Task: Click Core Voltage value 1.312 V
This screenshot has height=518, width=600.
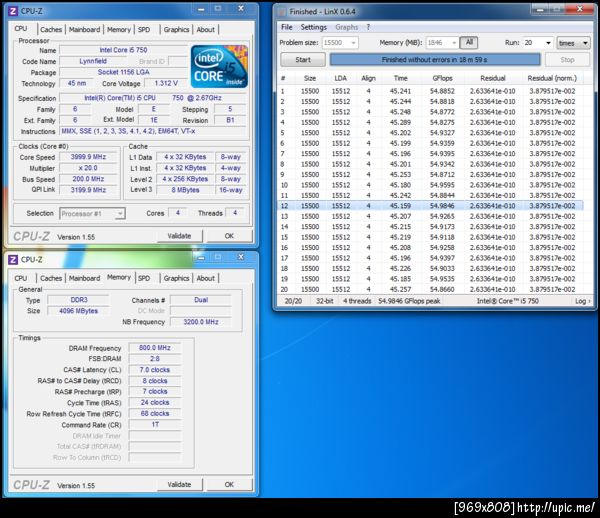Action: coord(166,83)
